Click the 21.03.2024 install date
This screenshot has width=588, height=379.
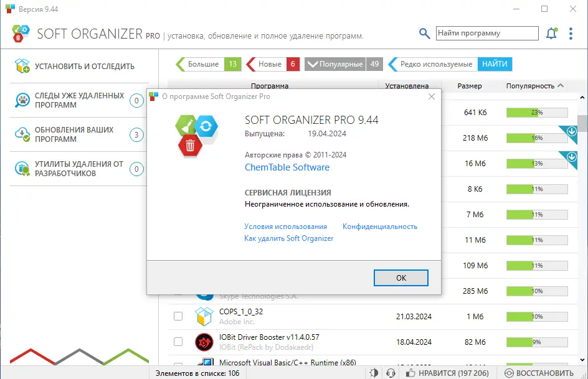[x=414, y=317]
